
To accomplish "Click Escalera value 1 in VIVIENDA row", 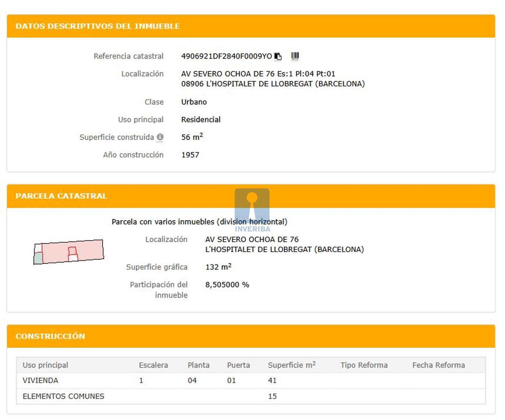I will click(141, 381).
